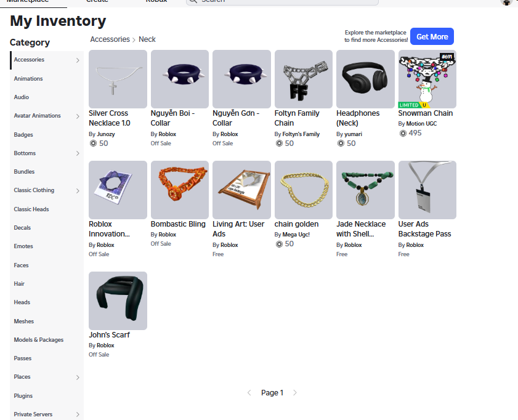
Task: Open the Roblox Innovation item thumbnail
Action: (x=118, y=190)
